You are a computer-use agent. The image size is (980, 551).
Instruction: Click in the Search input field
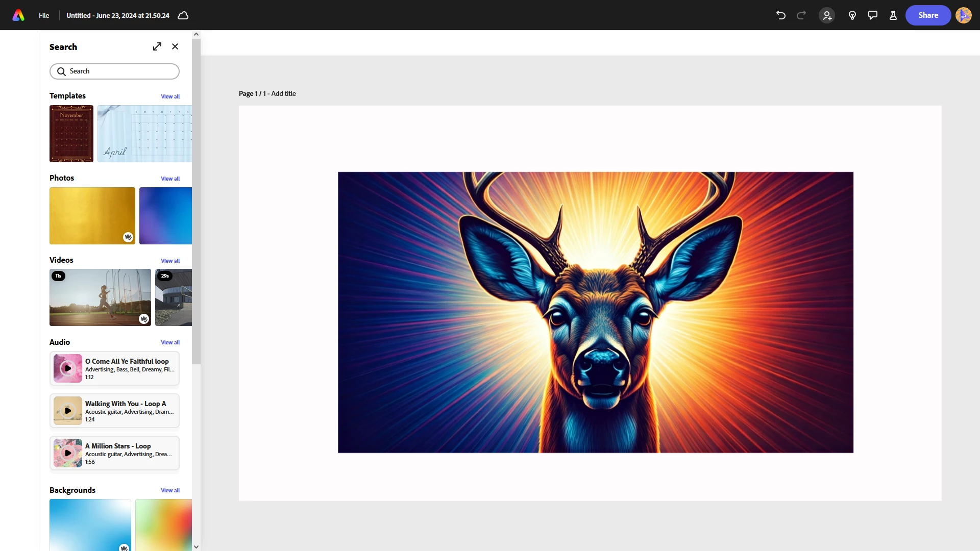[x=120, y=71]
